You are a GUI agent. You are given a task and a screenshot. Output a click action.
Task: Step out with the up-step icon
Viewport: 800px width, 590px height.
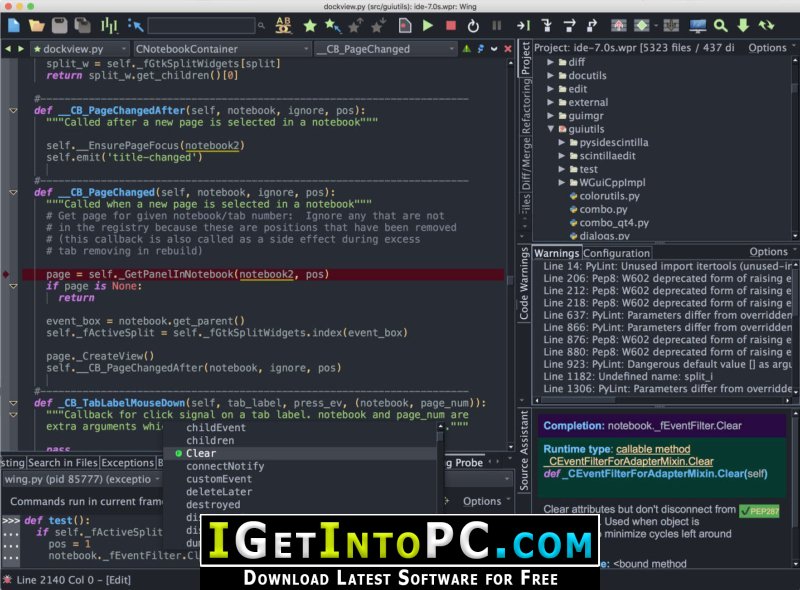(x=592, y=25)
